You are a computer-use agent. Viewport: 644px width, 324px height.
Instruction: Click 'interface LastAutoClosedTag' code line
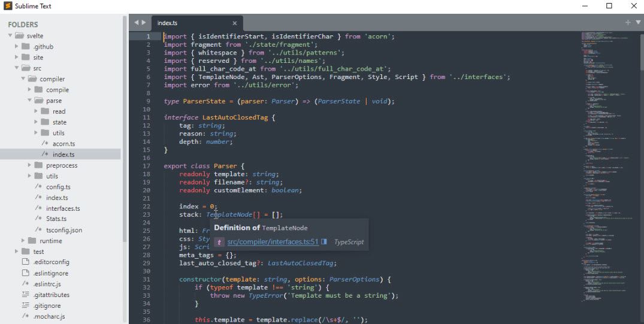219,117
